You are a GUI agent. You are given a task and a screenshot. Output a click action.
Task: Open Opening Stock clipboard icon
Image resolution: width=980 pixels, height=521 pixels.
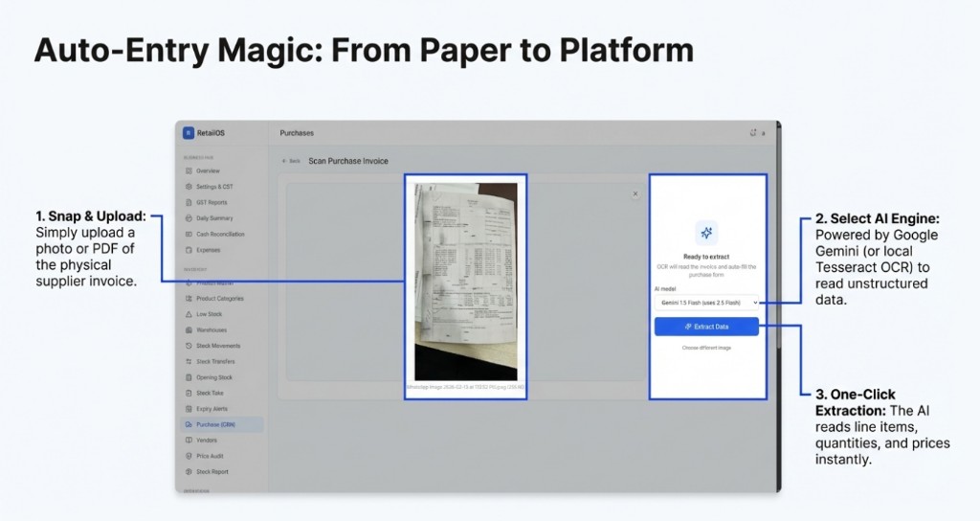point(189,377)
